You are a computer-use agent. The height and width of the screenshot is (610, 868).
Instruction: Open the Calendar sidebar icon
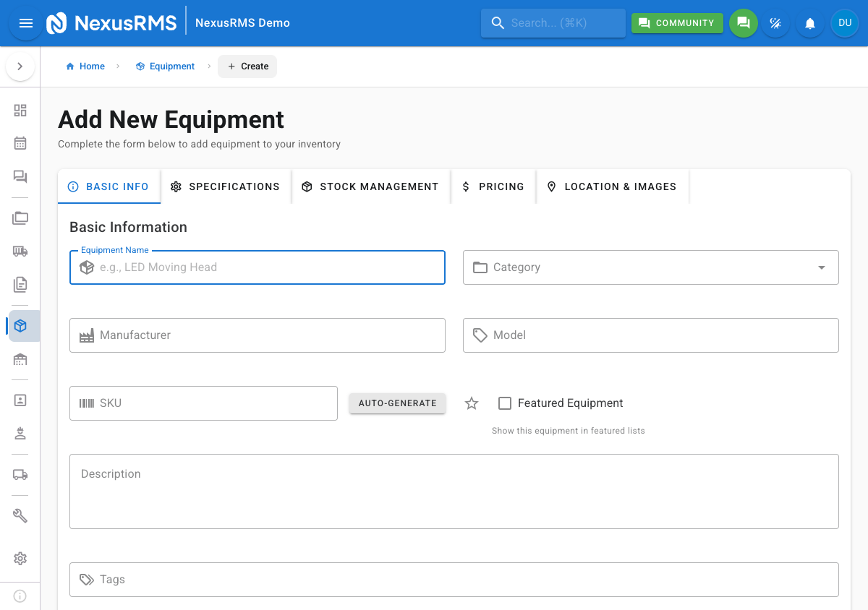(x=20, y=143)
